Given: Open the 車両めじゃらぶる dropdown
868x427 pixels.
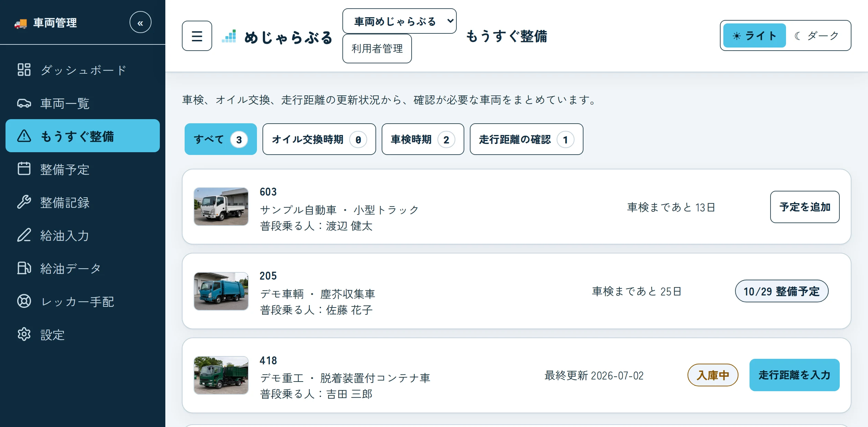Looking at the screenshot, I should point(400,21).
